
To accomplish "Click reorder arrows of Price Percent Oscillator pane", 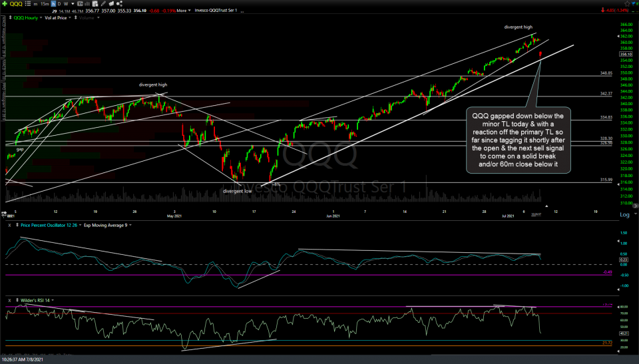I will pos(17,225).
